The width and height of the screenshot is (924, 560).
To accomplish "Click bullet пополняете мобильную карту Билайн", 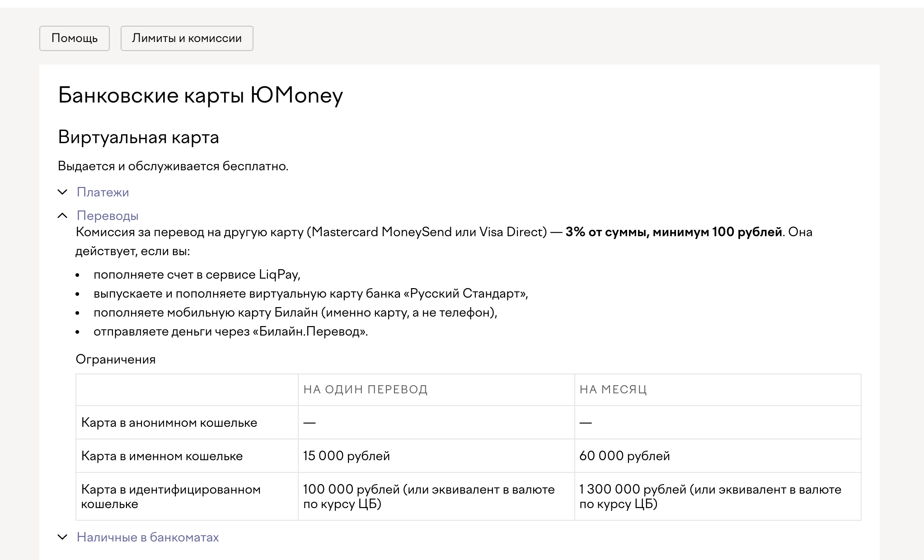I will (295, 313).
